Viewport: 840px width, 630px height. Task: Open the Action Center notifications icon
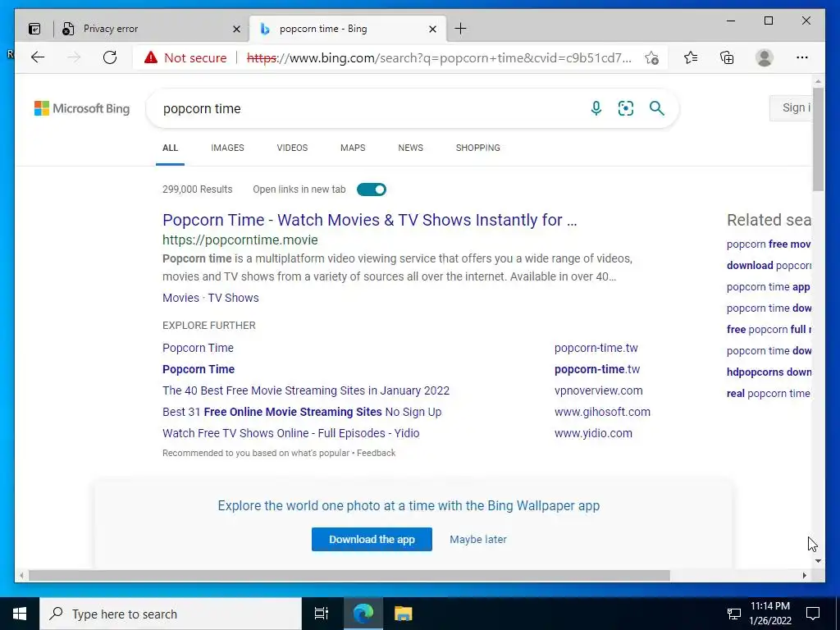(813, 614)
